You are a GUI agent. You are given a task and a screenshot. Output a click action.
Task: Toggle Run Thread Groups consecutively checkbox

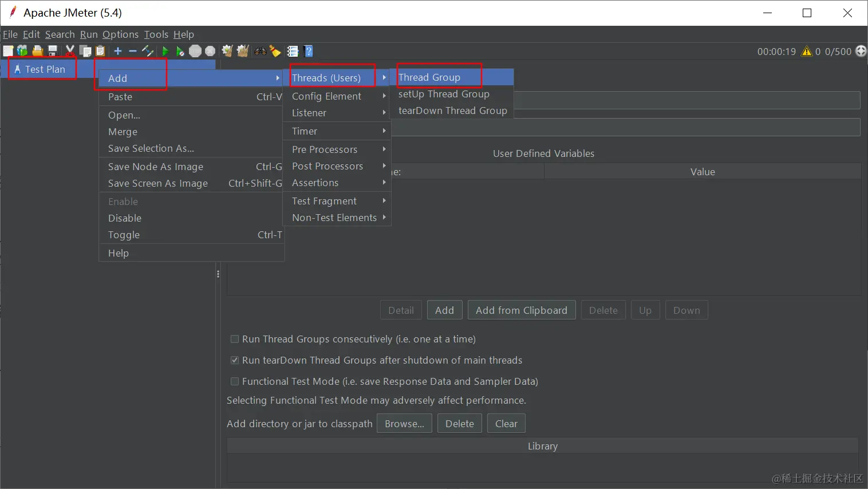pyautogui.click(x=235, y=339)
